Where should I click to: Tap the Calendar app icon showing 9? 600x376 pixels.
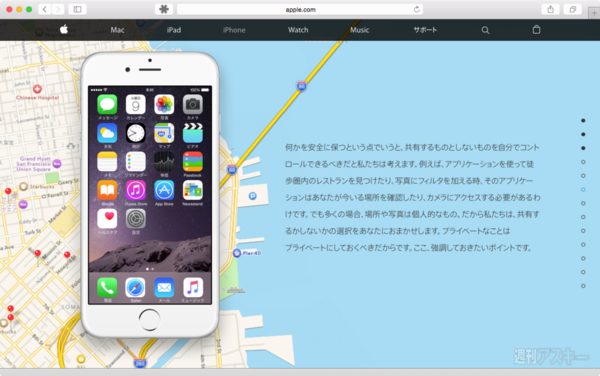tap(135, 104)
